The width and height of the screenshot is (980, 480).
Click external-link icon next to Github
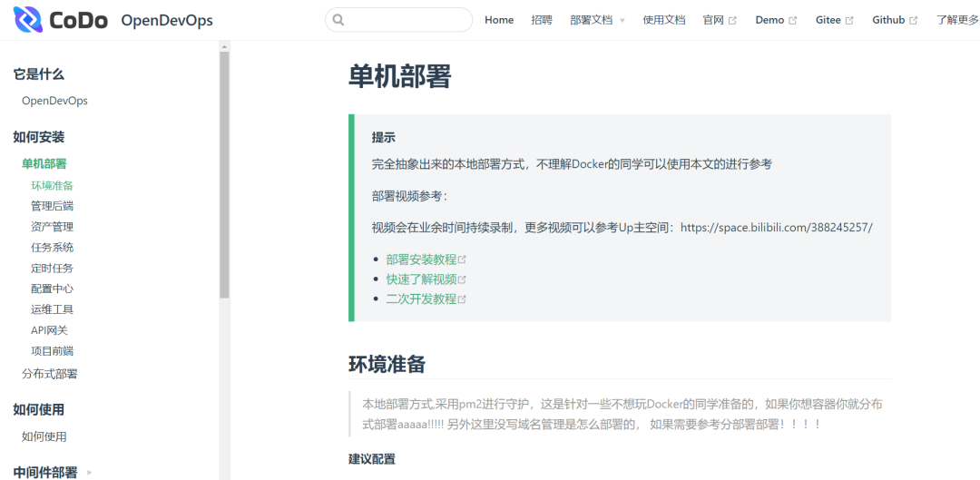click(914, 21)
